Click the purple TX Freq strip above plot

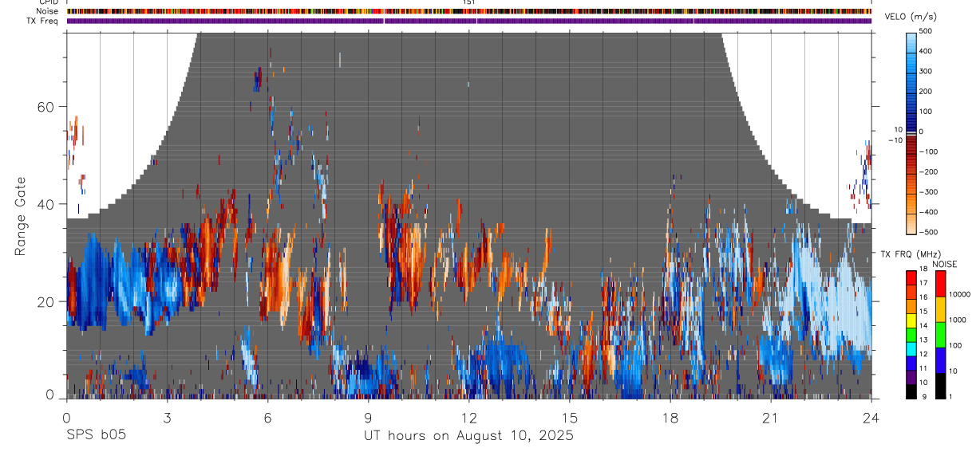[x=469, y=21]
